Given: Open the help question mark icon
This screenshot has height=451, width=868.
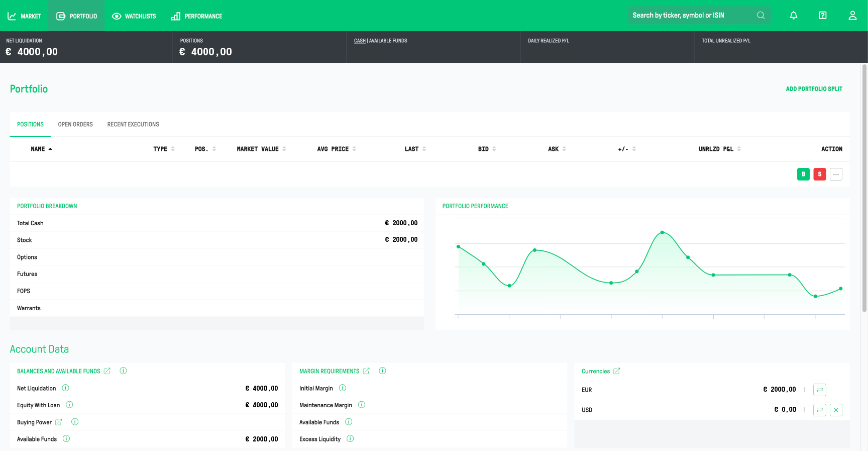Looking at the screenshot, I should pyautogui.click(x=822, y=16).
